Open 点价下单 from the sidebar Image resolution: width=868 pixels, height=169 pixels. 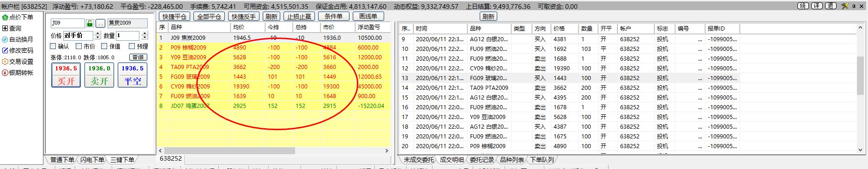pos(18,17)
